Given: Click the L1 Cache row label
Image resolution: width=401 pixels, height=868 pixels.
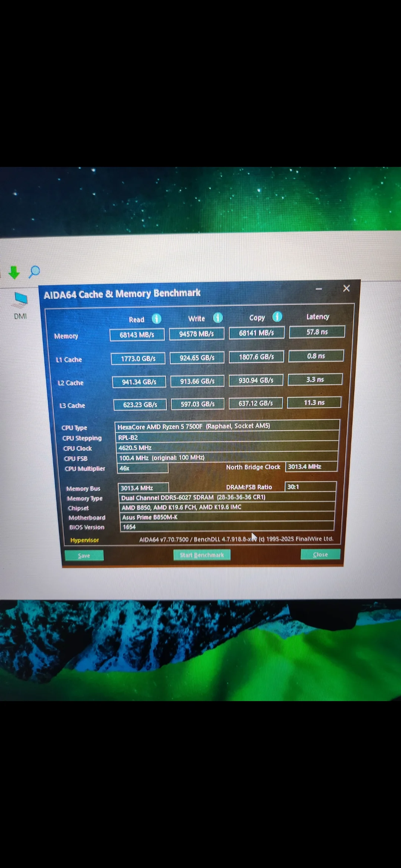Looking at the screenshot, I should coord(69,359).
